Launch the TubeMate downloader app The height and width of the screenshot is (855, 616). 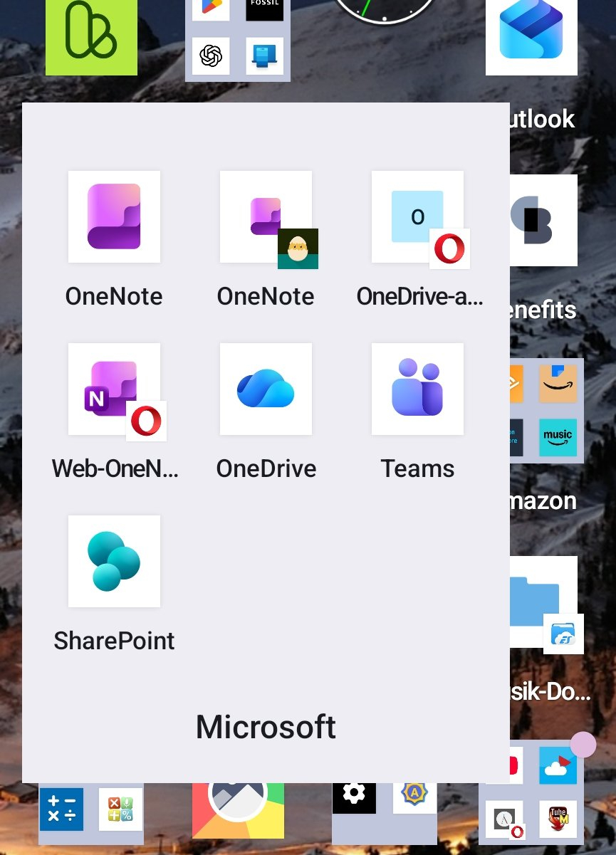(x=558, y=819)
